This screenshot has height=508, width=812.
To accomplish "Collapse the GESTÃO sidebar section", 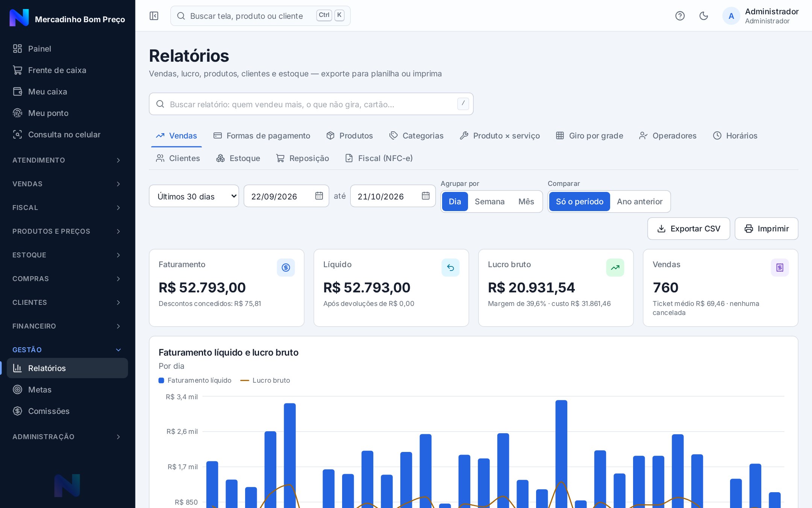I will (x=67, y=350).
